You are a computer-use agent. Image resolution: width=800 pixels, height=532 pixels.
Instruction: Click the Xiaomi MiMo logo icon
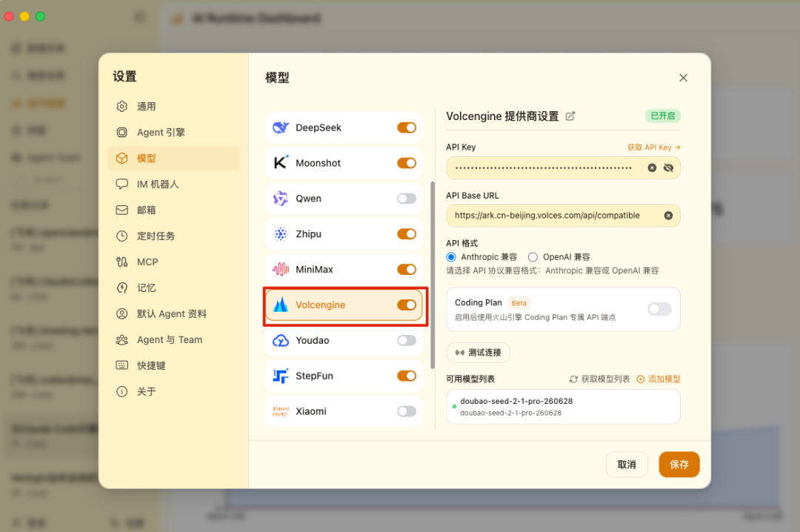[281, 411]
